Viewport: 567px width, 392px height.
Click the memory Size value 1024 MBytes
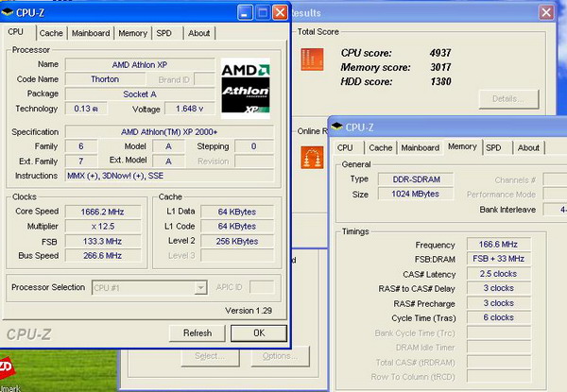coord(416,194)
